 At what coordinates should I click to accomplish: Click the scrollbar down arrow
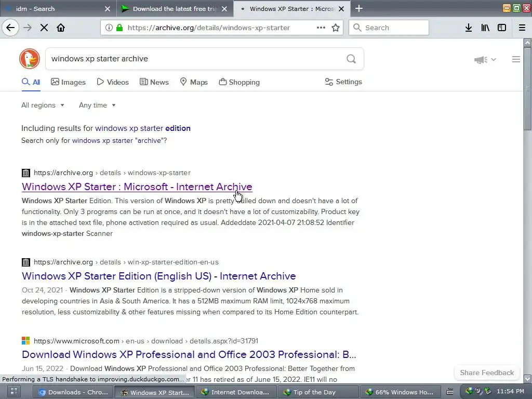click(x=527, y=378)
